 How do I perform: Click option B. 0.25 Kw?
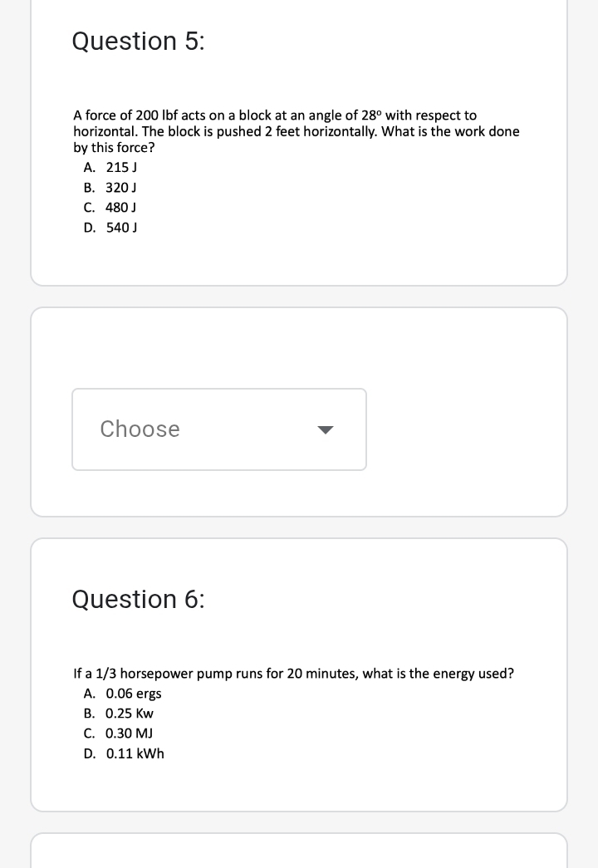(x=119, y=714)
